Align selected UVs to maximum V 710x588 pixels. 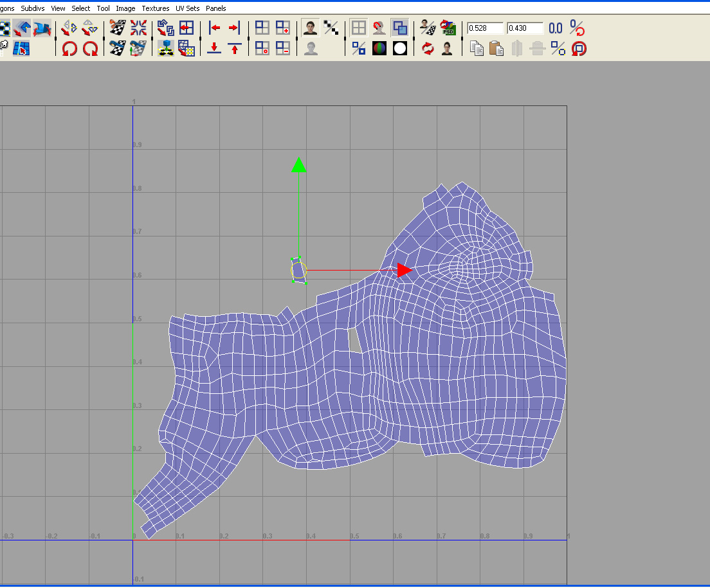point(235,49)
